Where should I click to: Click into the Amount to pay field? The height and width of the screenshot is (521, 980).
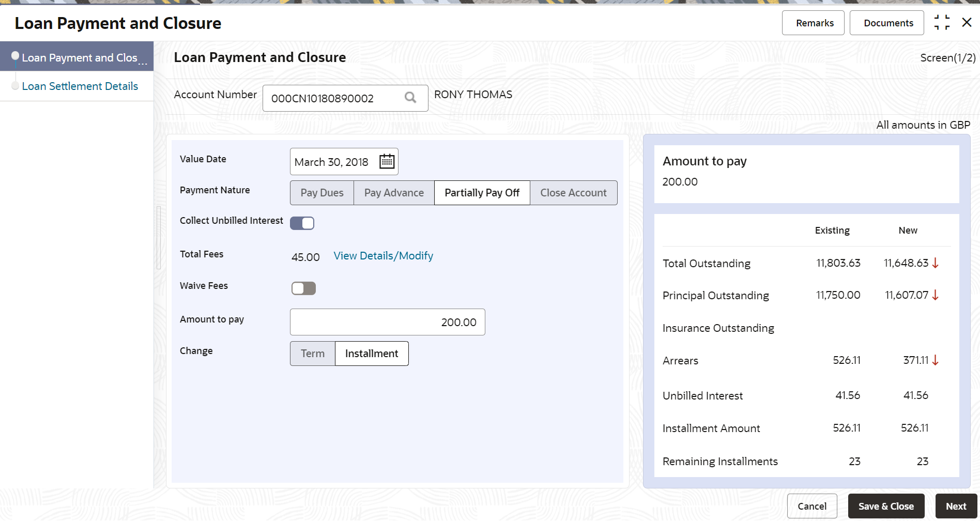click(387, 322)
